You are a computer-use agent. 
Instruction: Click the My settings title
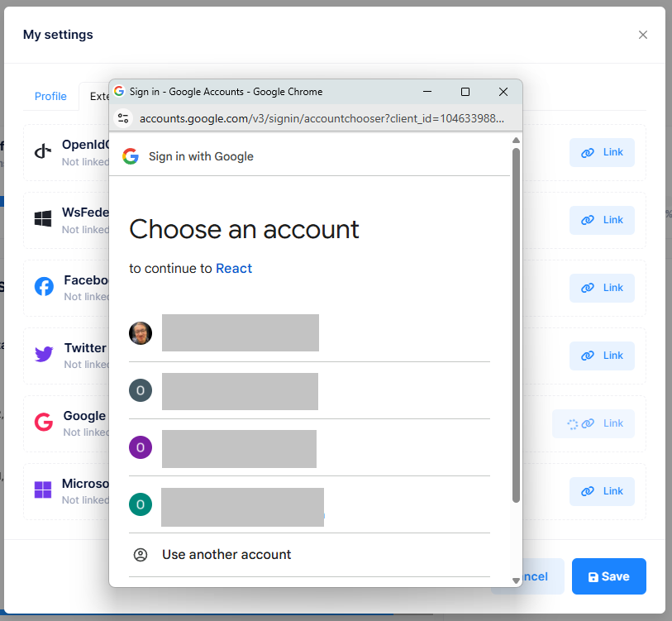(58, 35)
